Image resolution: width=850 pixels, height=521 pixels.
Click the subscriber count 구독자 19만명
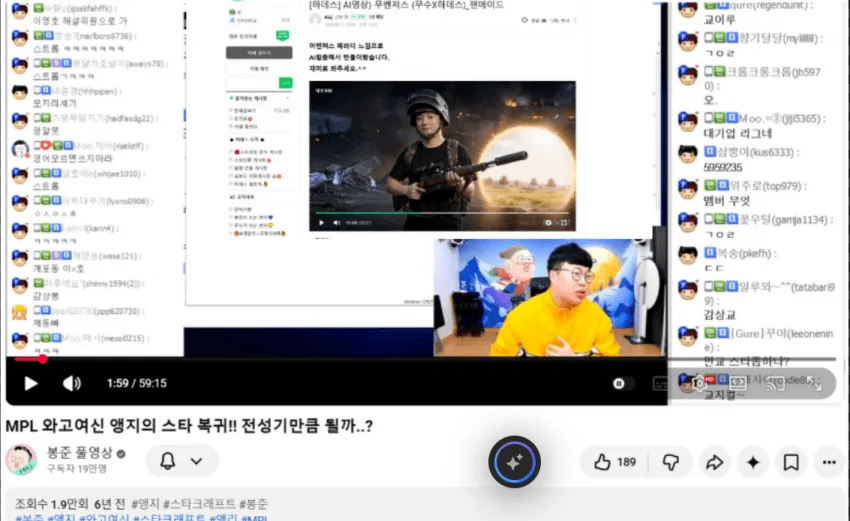(77, 468)
